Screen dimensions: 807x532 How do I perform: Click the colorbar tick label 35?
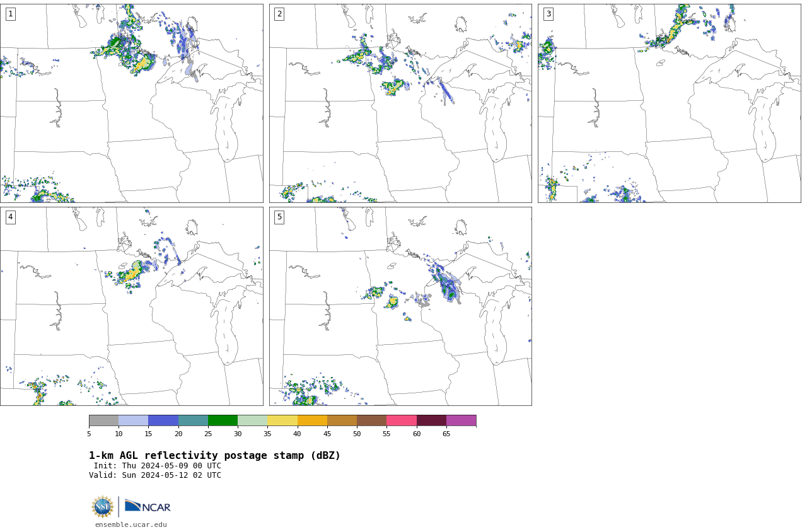click(x=267, y=434)
